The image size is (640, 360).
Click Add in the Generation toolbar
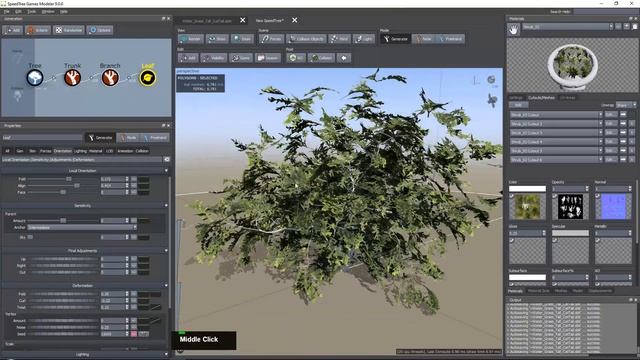tap(12, 30)
